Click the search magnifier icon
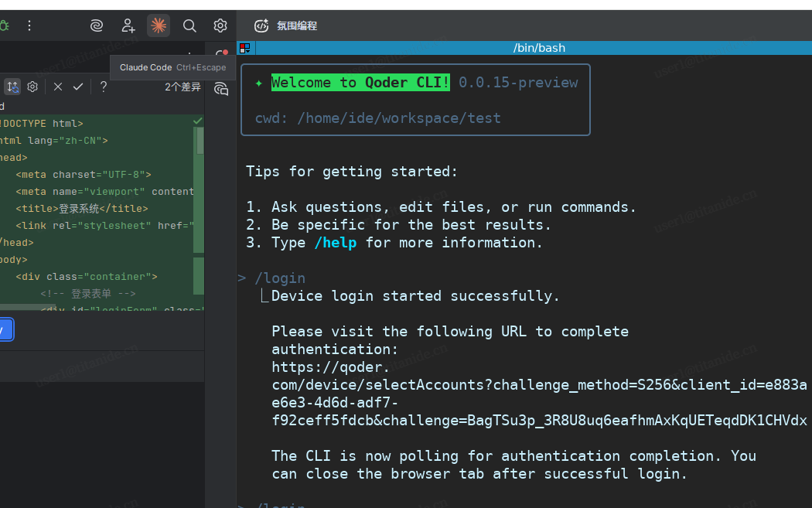812x508 pixels. coord(189,26)
